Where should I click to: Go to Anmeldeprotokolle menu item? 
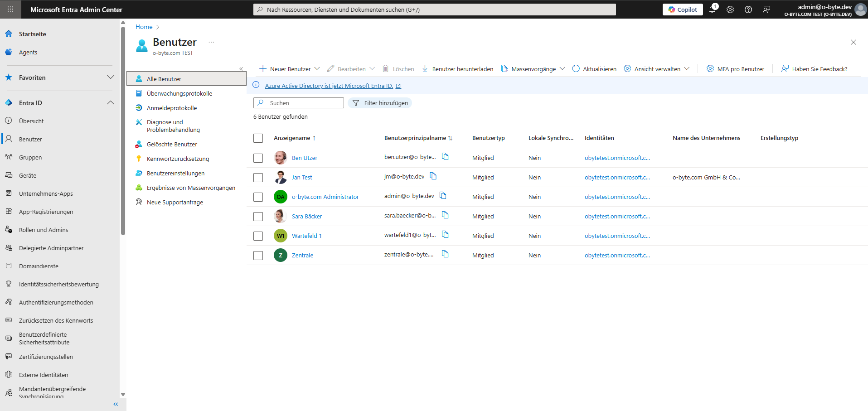172,108
